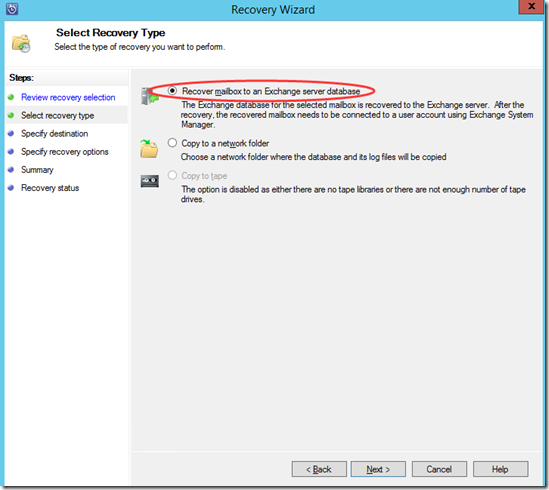Screen dimensions: 549x490
Task: Close the Recovery Wizard window
Action: [531, 6]
